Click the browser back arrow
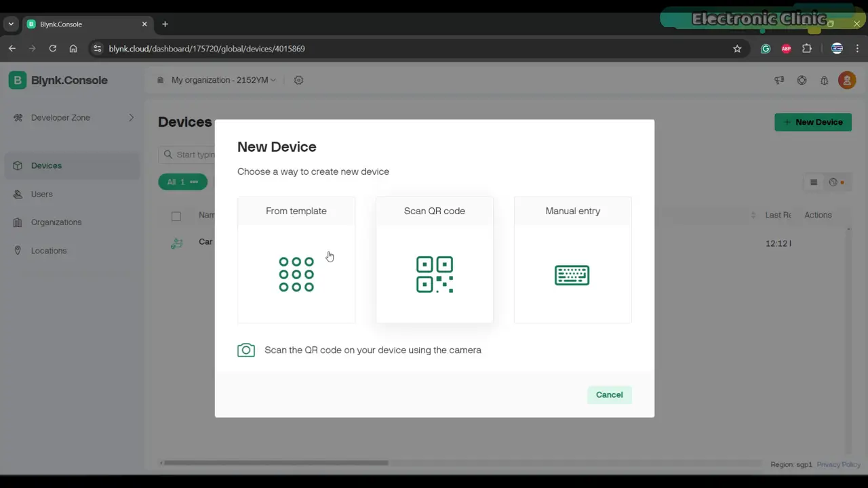Viewport: 868px width, 488px height. (x=12, y=48)
